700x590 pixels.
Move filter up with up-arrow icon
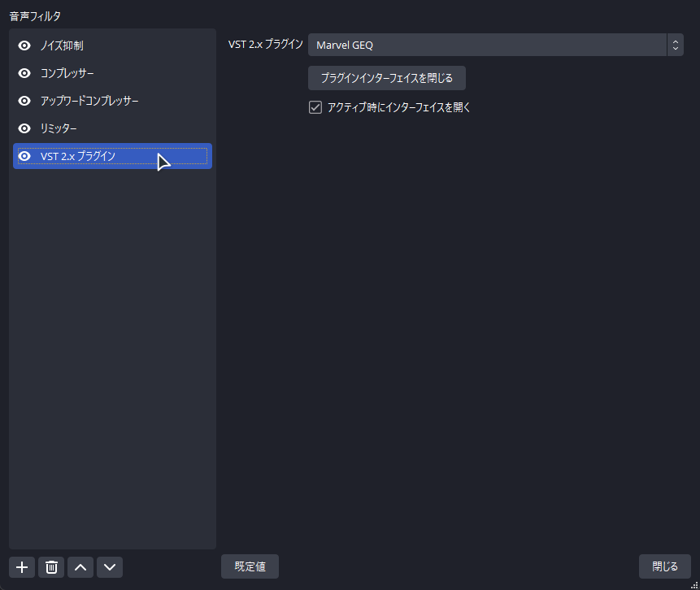(80, 566)
